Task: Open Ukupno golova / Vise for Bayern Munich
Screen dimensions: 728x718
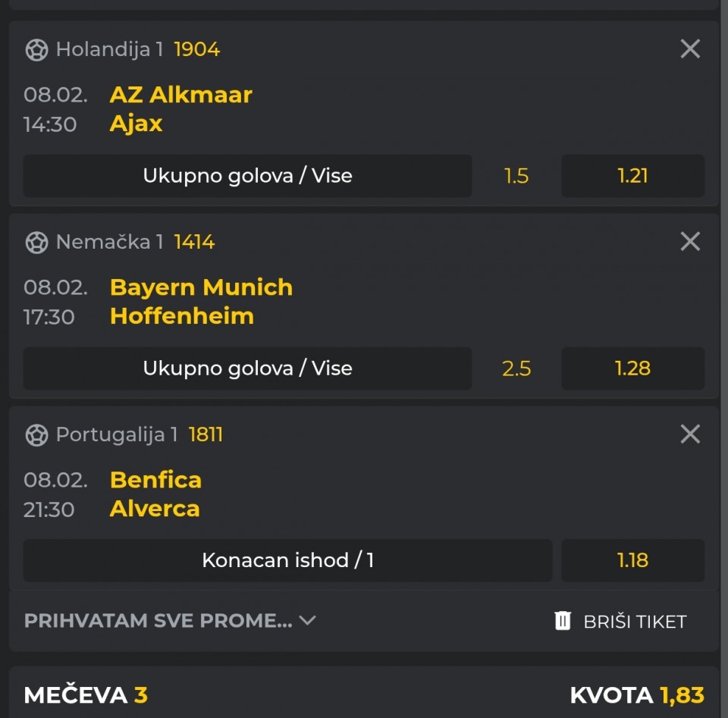Action: [x=247, y=368]
